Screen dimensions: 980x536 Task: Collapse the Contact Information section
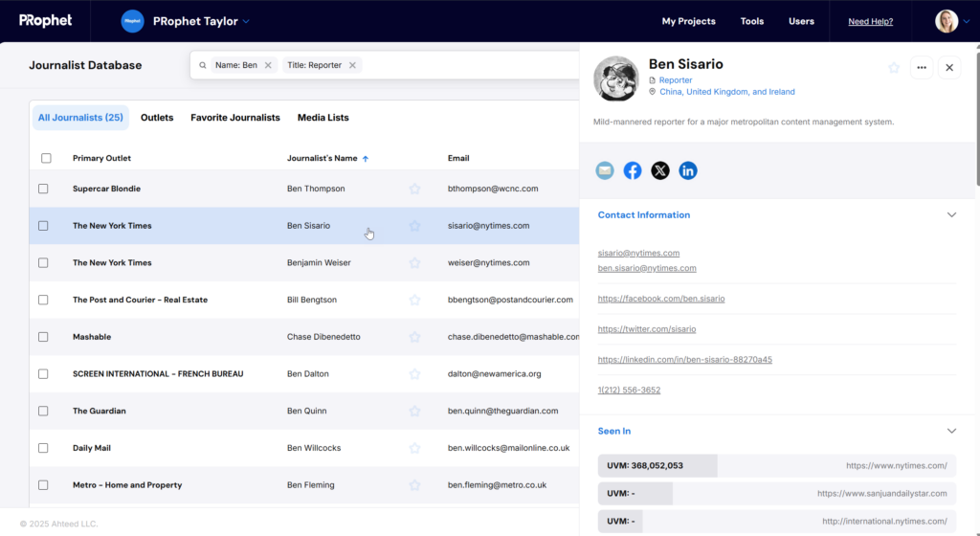[951, 215]
